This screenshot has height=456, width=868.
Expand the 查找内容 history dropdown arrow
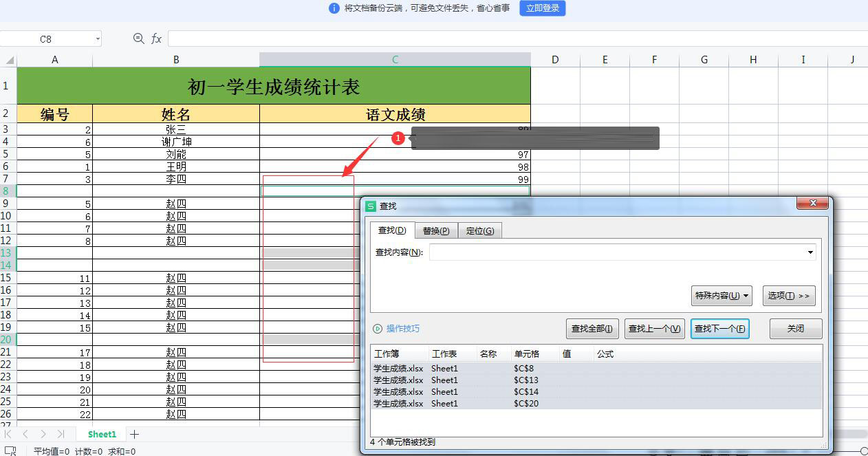coord(811,252)
